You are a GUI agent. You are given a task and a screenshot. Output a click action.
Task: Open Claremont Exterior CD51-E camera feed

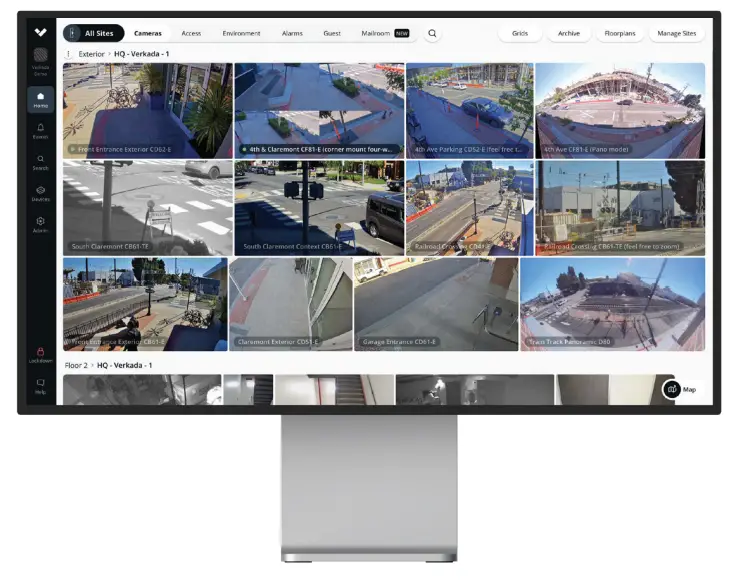click(x=291, y=304)
